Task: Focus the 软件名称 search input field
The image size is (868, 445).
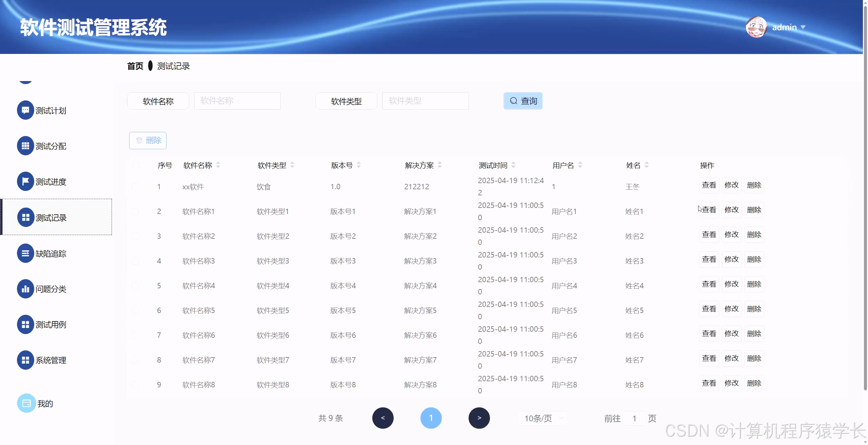Action: pyautogui.click(x=237, y=101)
